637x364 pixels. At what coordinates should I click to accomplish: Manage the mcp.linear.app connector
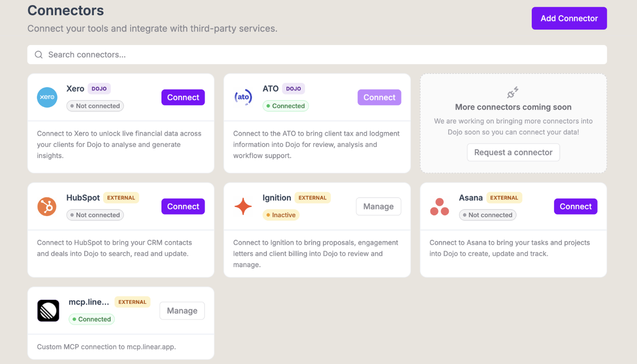point(182,311)
